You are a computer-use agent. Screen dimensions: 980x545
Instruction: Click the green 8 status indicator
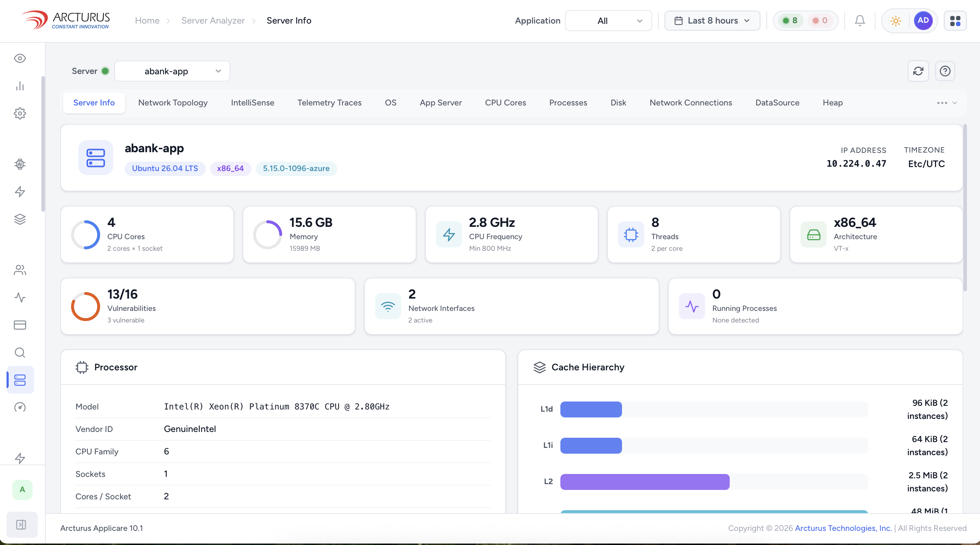coord(790,21)
